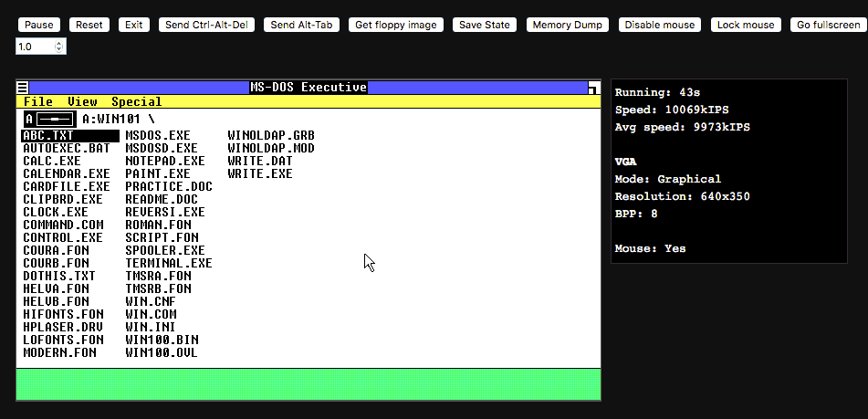Click the Reset button
The height and width of the screenshot is (419, 868).
89,25
